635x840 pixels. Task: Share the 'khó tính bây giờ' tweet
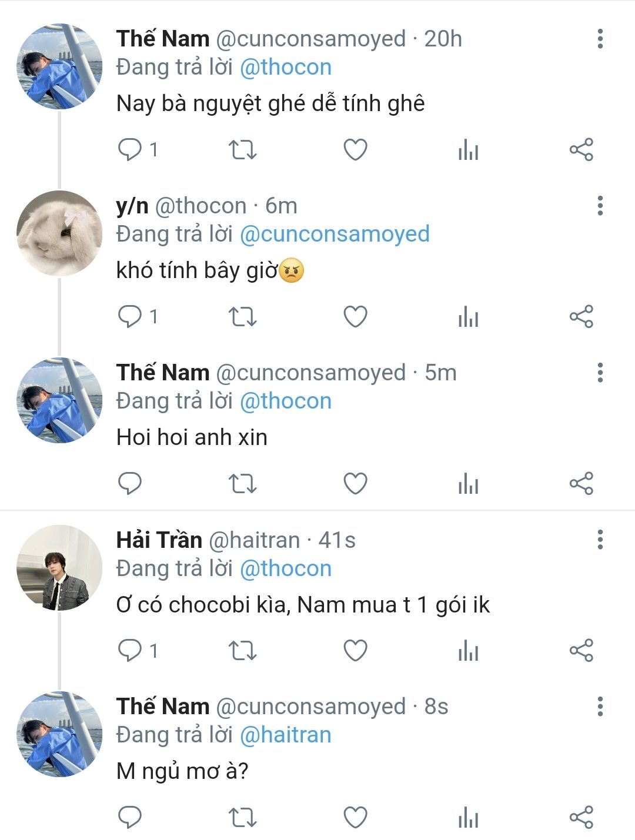tap(581, 317)
